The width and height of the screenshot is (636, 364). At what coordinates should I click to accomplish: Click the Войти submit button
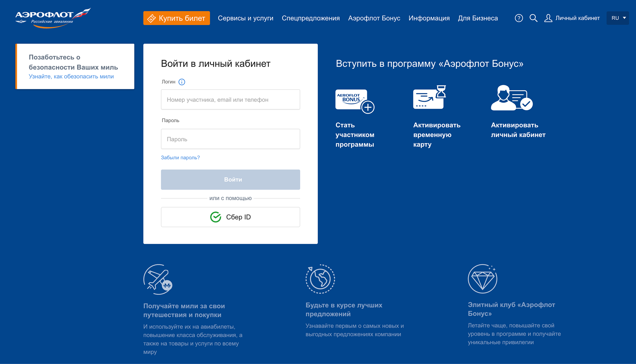pyautogui.click(x=231, y=180)
